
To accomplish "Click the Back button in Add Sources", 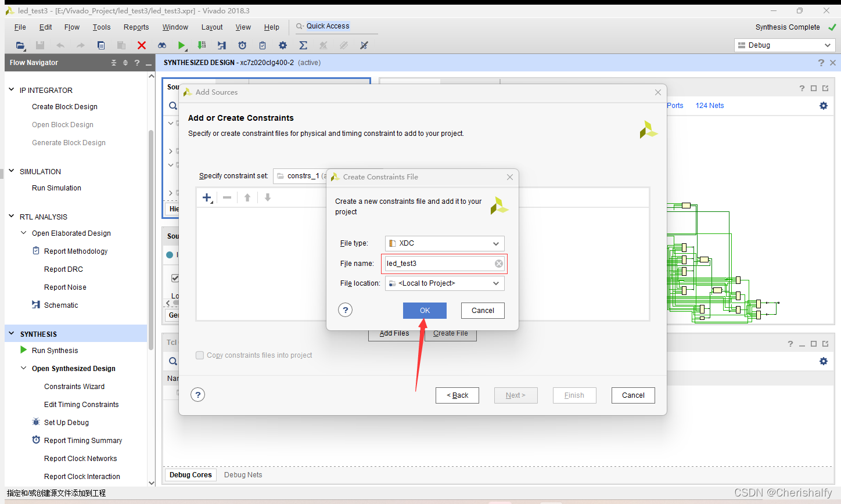I will click(458, 395).
